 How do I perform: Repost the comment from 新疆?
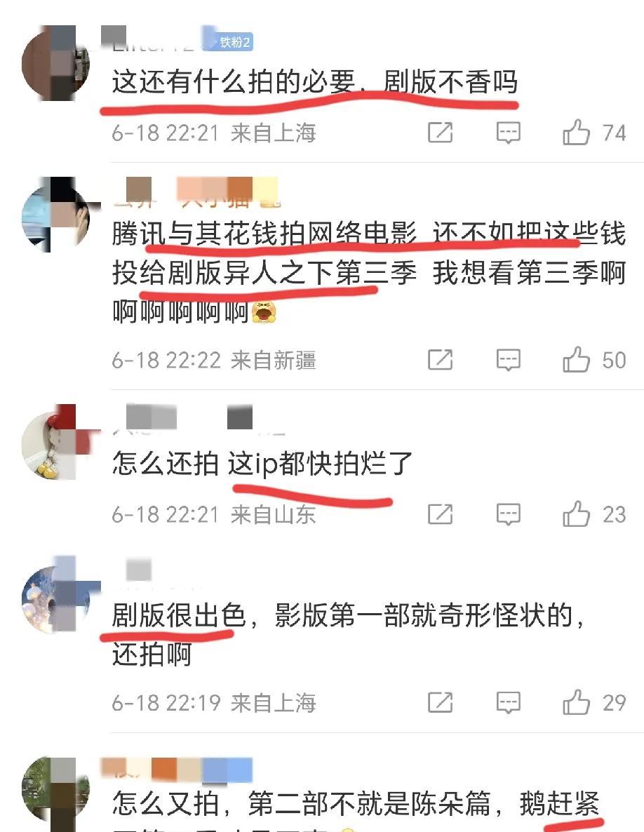(x=441, y=361)
